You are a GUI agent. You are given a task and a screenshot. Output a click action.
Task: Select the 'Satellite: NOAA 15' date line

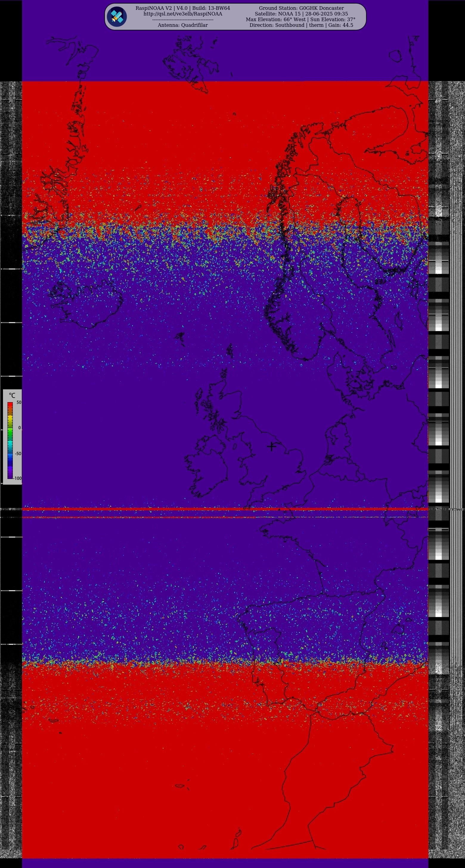point(301,14)
